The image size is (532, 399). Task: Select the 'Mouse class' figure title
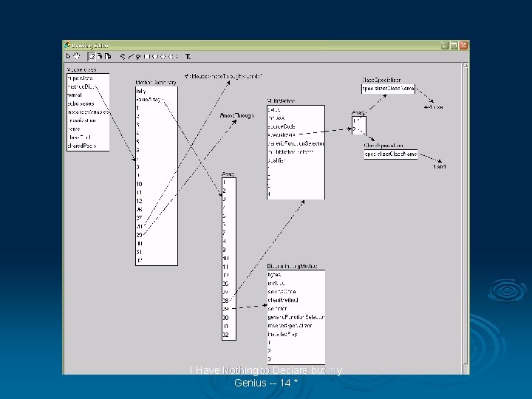[x=81, y=69]
